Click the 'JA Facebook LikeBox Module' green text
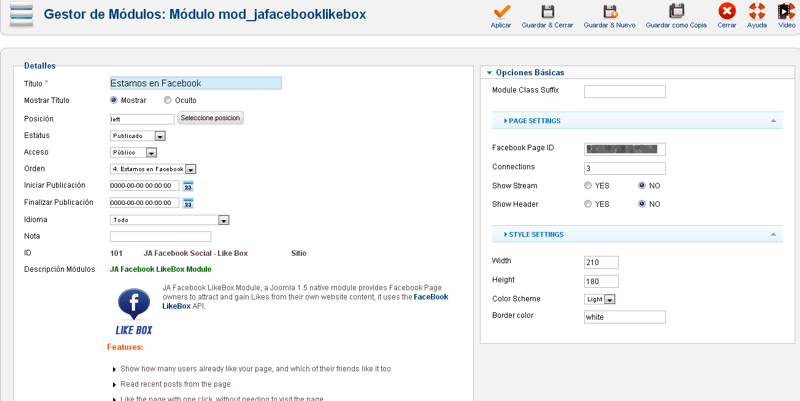The image size is (800, 401). 161,269
